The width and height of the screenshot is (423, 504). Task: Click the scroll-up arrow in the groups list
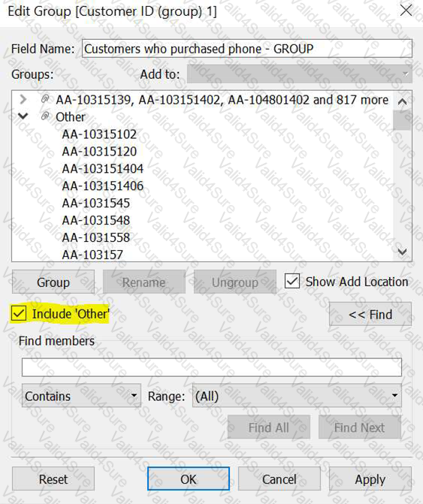pyautogui.click(x=402, y=102)
